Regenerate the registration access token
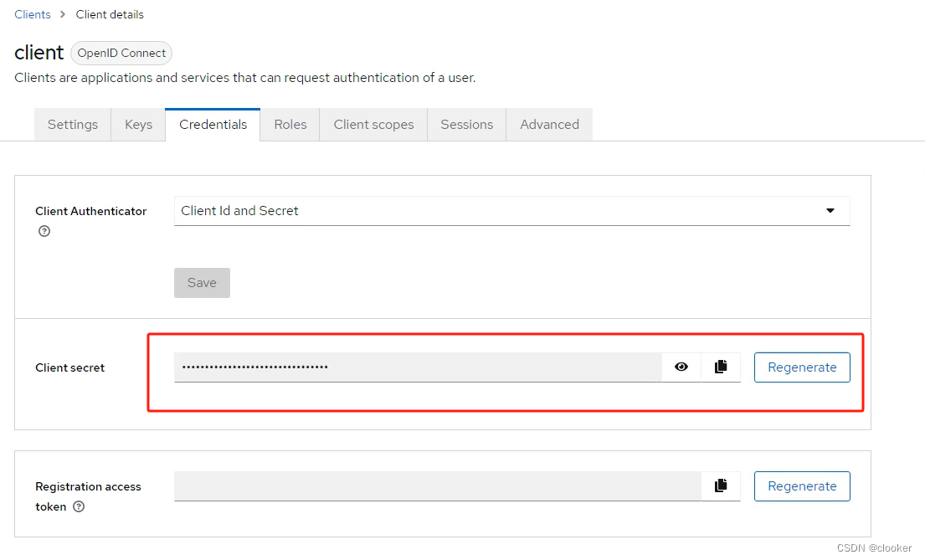The width and height of the screenshot is (925, 560). (802, 486)
